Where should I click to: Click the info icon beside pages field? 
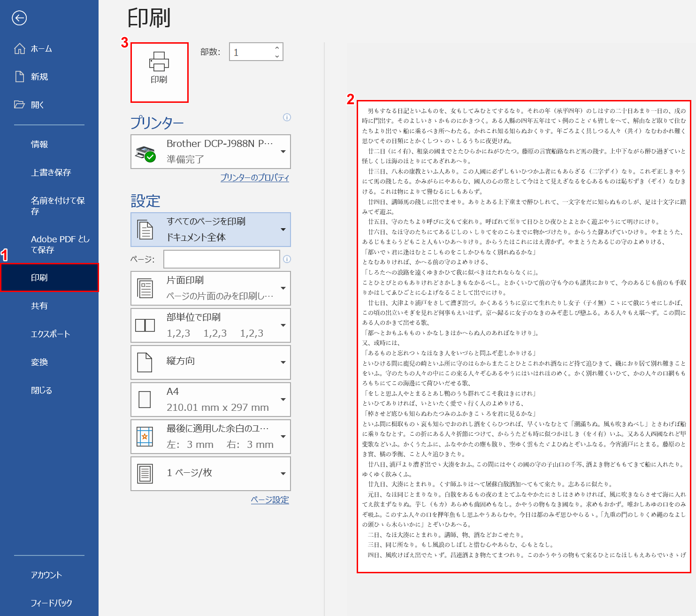[x=287, y=259]
